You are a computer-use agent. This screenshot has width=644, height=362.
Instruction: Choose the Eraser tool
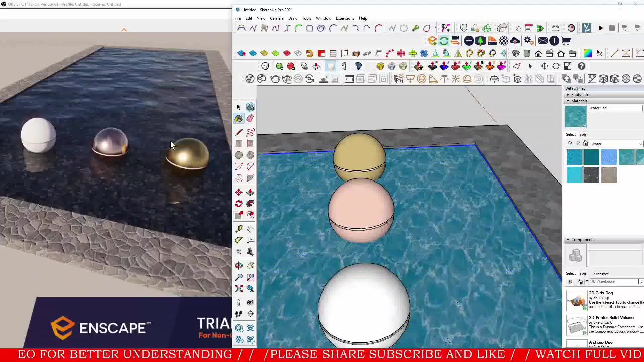click(x=250, y=118)
